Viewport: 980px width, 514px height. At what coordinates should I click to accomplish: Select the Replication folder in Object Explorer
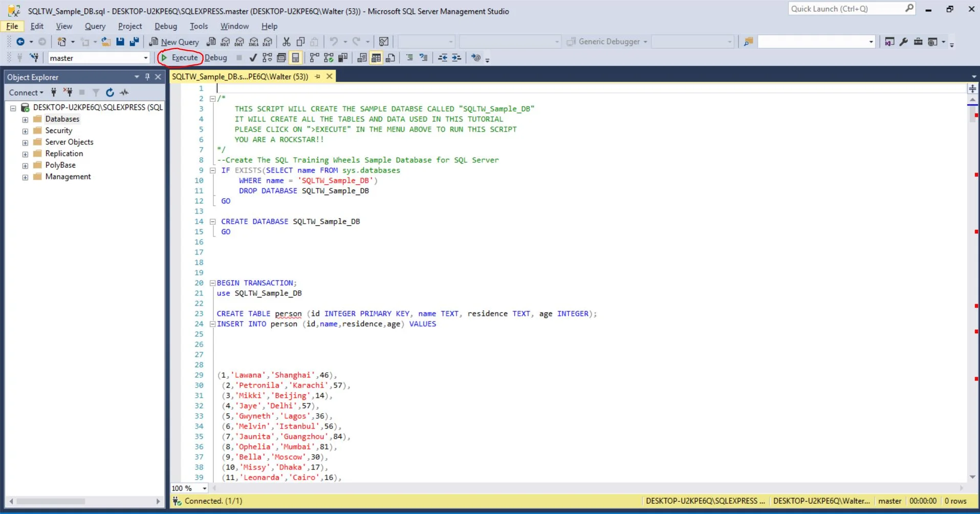[64, 154]
